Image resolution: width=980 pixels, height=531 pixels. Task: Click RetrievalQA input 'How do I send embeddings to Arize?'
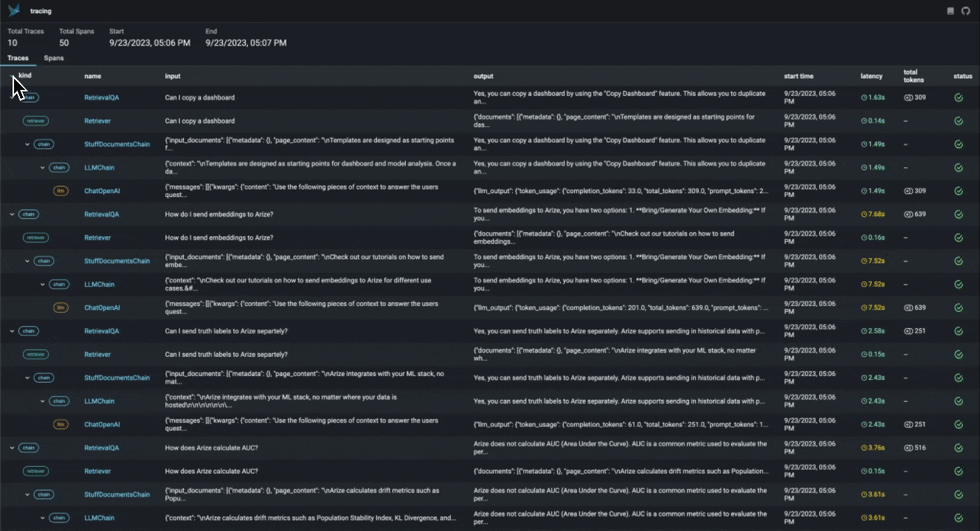pyautogui.click(x=219, y=215)
